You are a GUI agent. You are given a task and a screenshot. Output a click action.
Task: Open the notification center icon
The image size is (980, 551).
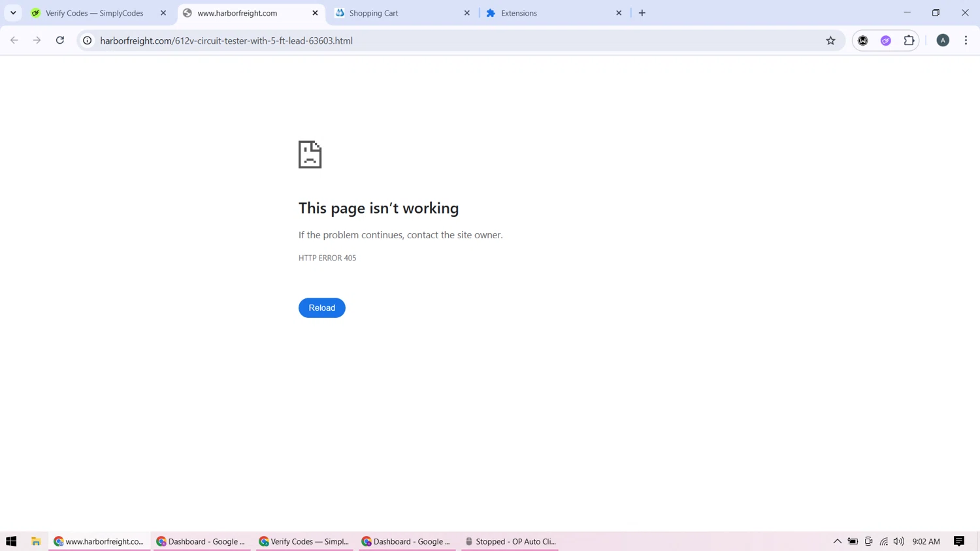pyautogui.click(x=959, y=541)
